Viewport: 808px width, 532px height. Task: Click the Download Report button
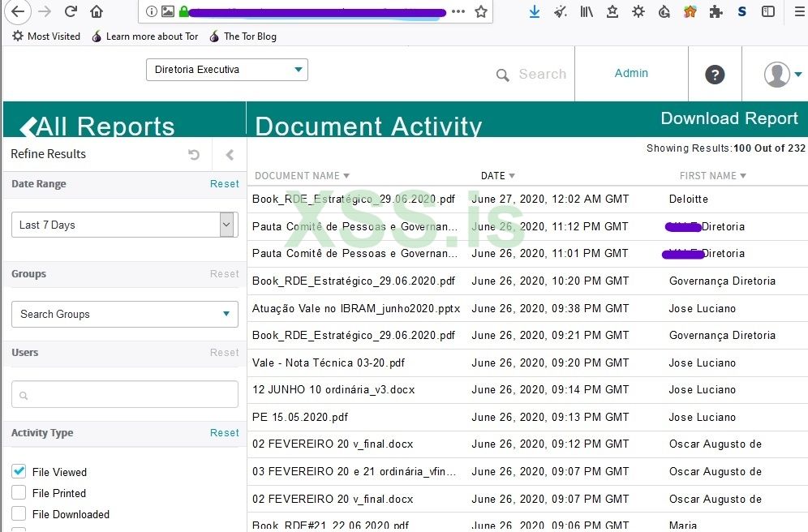pos(728,118)
